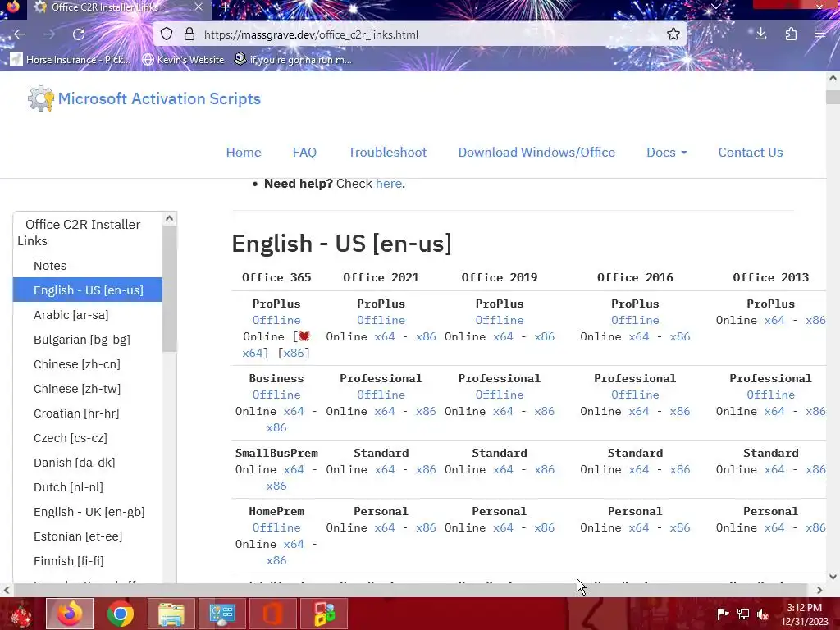The height and width of the screenshot is (630, 840).
Task: Open the Troubleshoot nav item
Action: coord(387,152)
